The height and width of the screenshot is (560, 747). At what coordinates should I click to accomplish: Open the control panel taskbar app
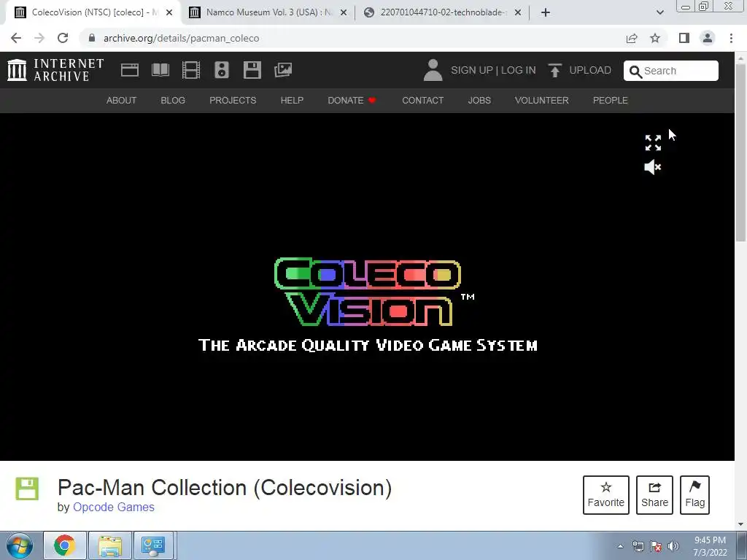click(x=153, y=545)
